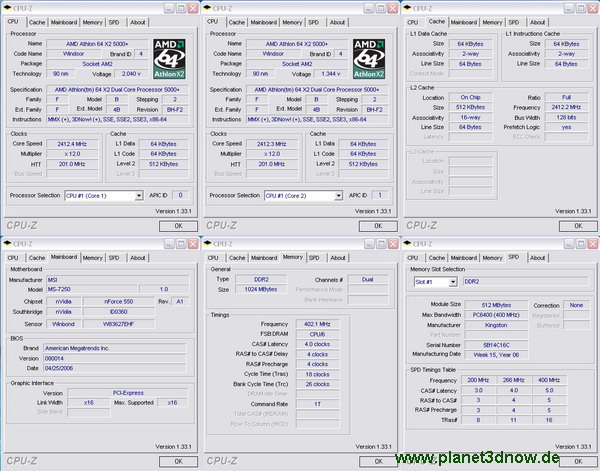Click OK in the Mainboard window
600x471 pixels.
point(178,461)
